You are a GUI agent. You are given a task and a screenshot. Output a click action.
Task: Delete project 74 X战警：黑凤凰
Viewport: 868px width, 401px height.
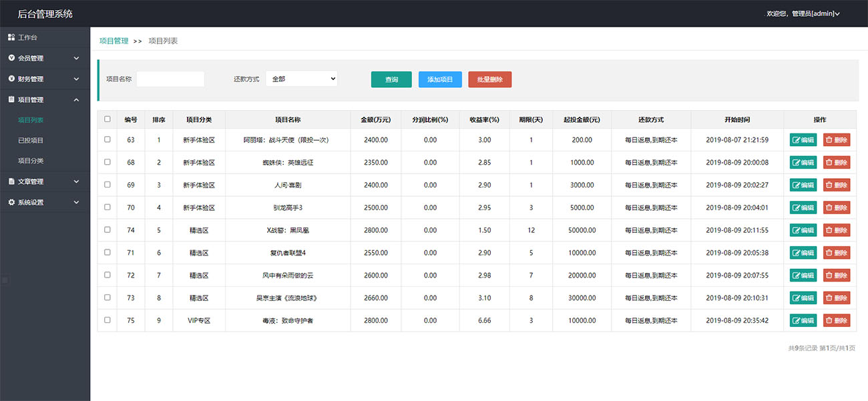pos(837,230)
